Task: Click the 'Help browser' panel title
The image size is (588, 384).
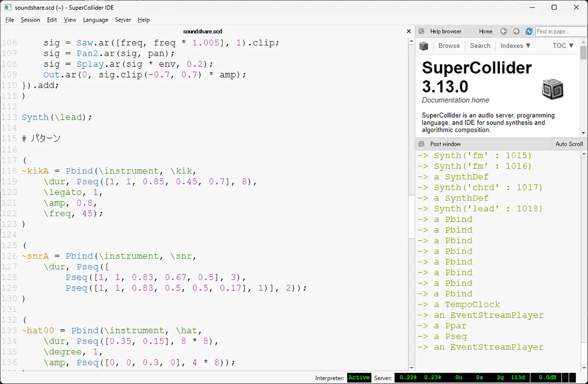Action: tap(446, 31)
